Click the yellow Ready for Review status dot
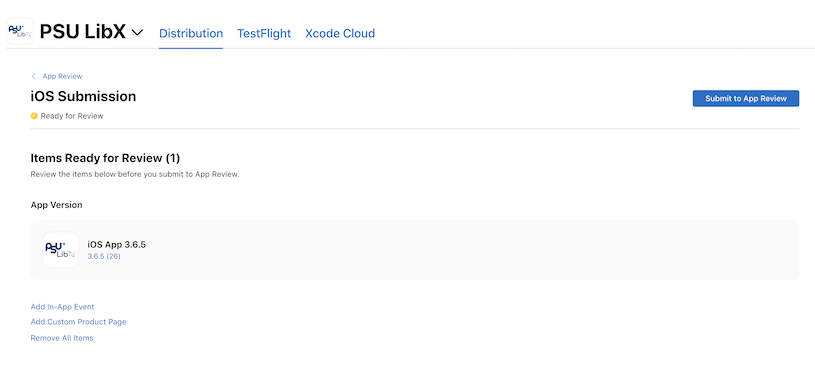The height and width of the screenshot is (371, 815). 34,116
